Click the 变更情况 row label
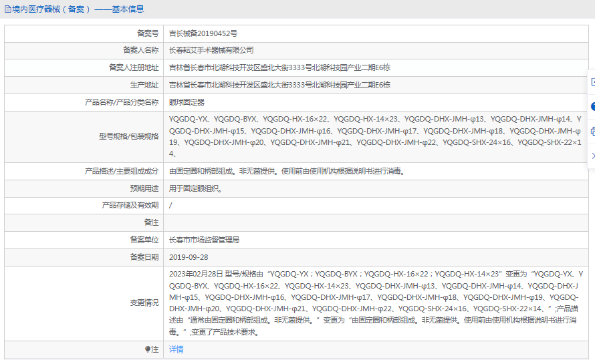 click(144, 303)
